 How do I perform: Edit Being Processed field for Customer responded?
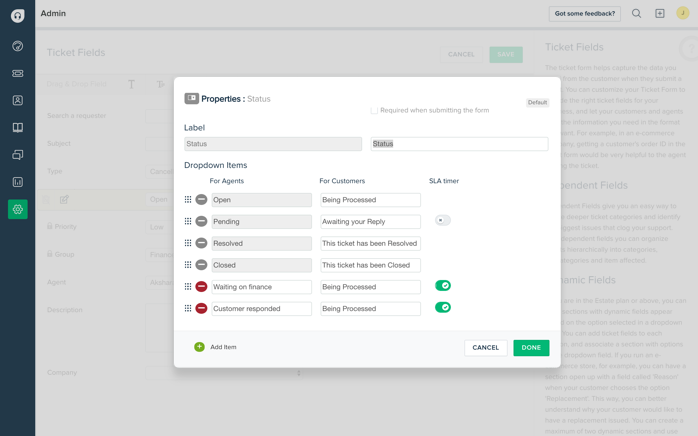(x=370, y=309)
